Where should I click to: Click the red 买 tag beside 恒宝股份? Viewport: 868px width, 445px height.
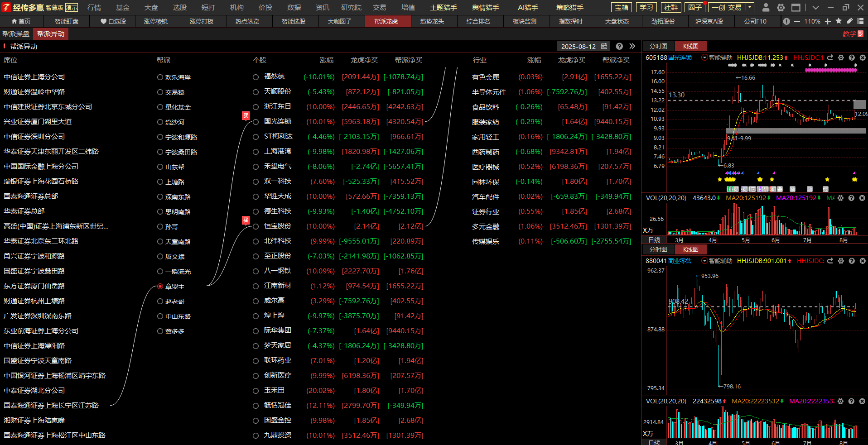[x=246, y=220]
